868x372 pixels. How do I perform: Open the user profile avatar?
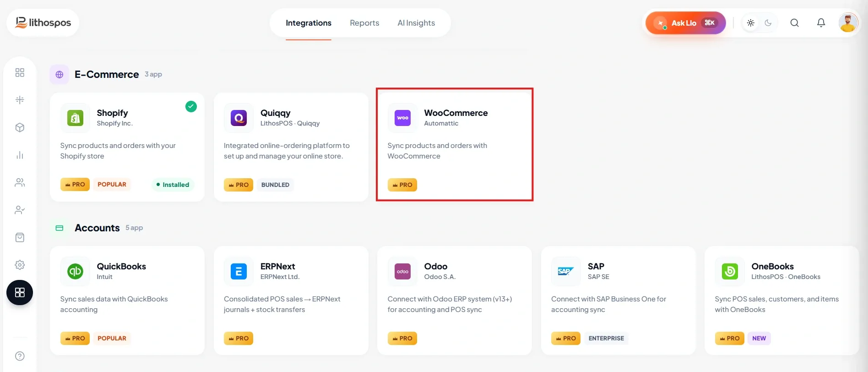click(x=848, y=22)
